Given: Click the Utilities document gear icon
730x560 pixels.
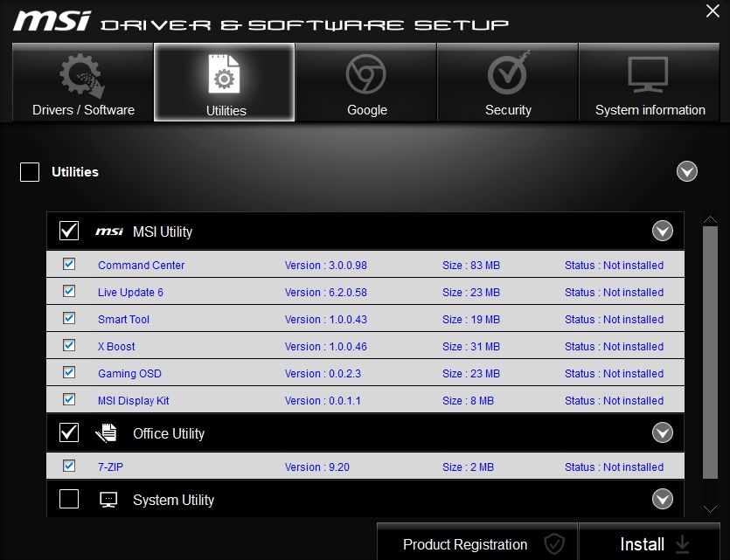Looking at the screenshot, I should tap(224, 74).
